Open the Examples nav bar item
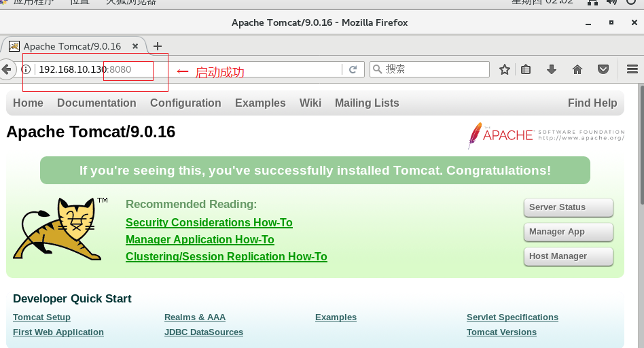The image size is (644, 348). tap(260, 103)
